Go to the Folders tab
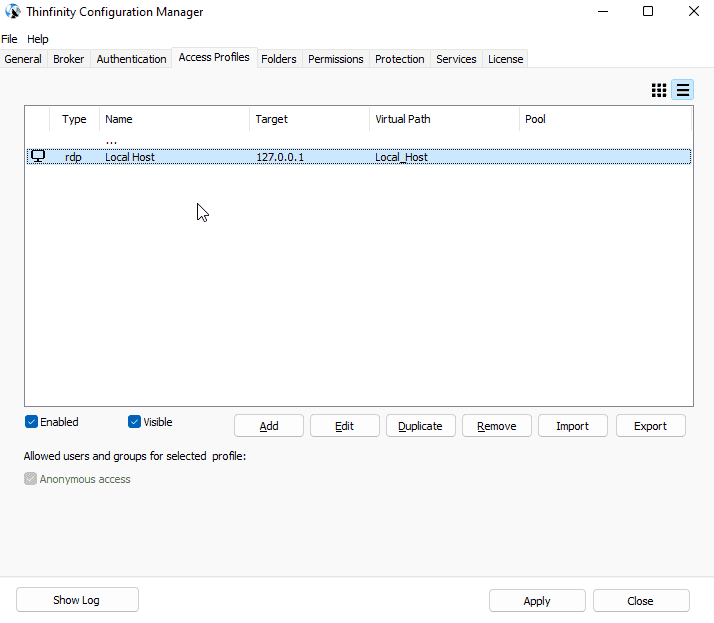This screenshot has height=623, width=714. (x=279, y=59)
